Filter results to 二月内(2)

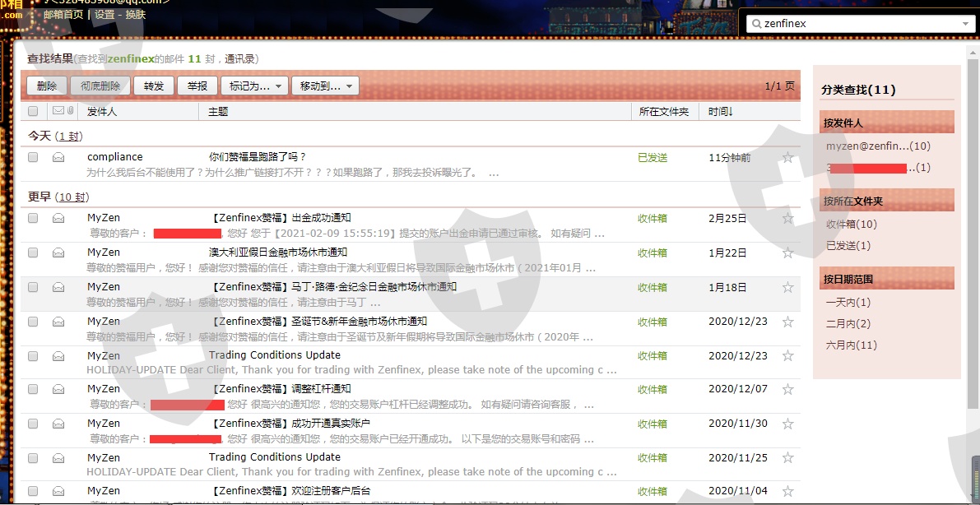point(848,324)
